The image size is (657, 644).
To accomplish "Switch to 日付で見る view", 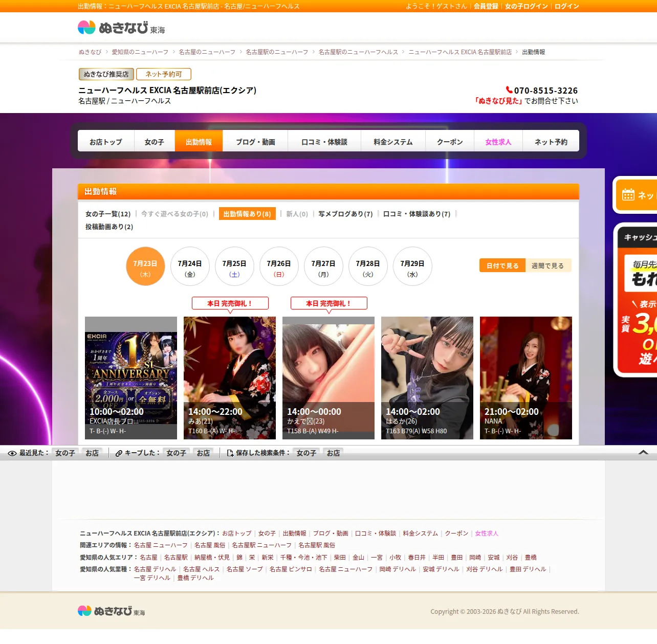I will pyautogui.click(x=502, y=265).
